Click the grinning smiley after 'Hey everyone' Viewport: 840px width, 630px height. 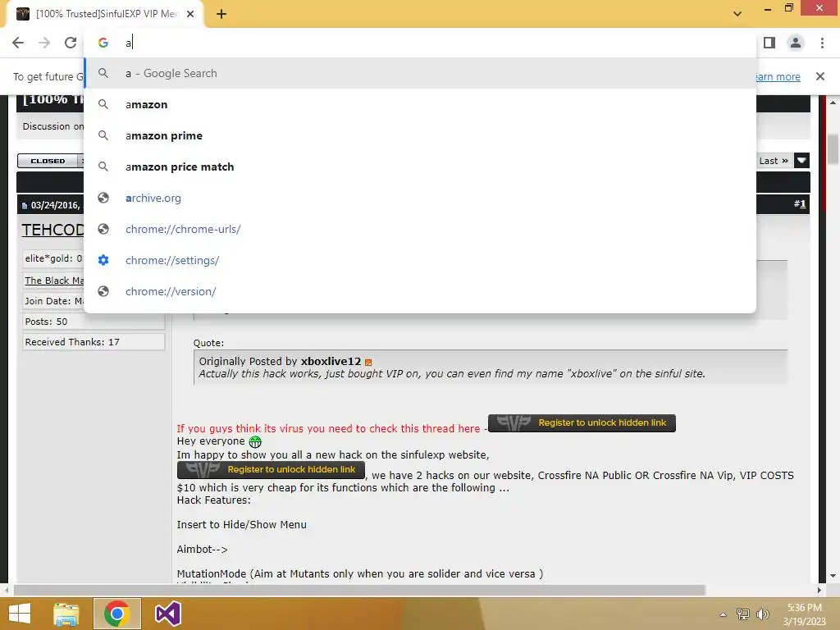click(x=255, y=442)
